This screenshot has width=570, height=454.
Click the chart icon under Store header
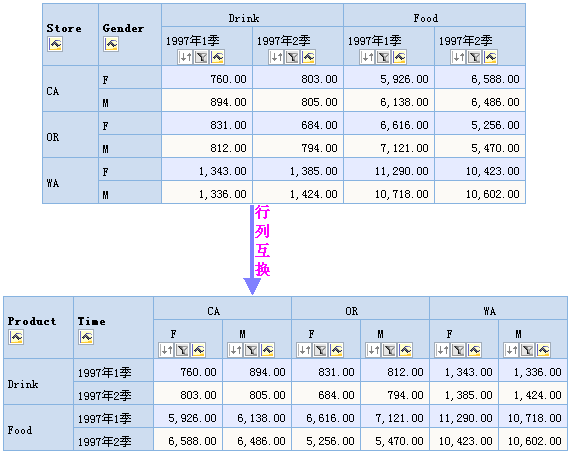point(55,44)
